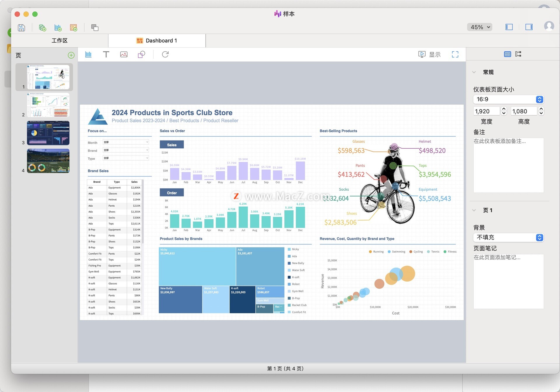This screenshot has width=560, height=392.
Task: Click the Equipment value $5,508,543
Action: tap(435, 198)
